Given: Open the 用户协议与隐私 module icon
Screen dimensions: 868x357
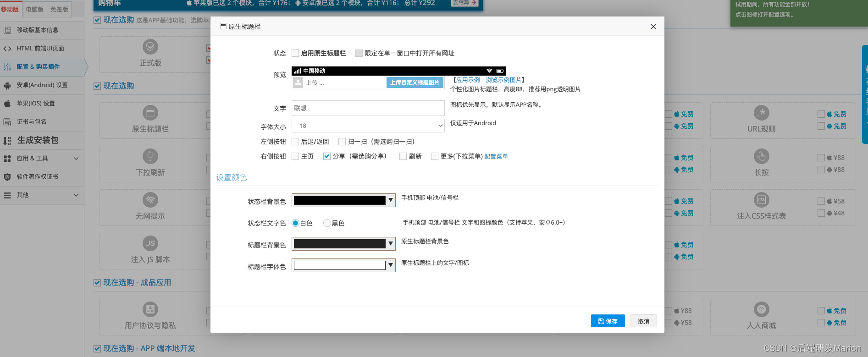Looking at the screenshot, I should point(150,309).
